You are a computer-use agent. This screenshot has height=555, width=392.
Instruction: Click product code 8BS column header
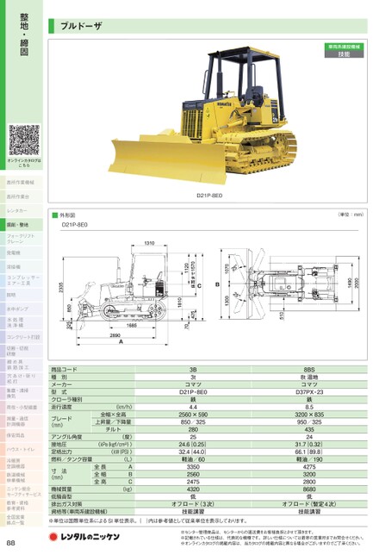(309, 370)
